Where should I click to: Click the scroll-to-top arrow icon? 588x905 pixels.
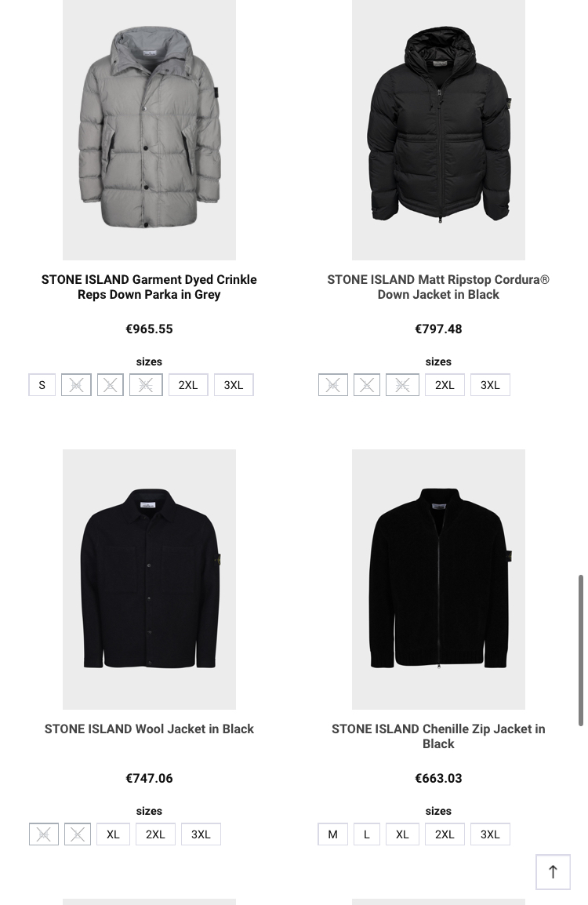[553, 871]
